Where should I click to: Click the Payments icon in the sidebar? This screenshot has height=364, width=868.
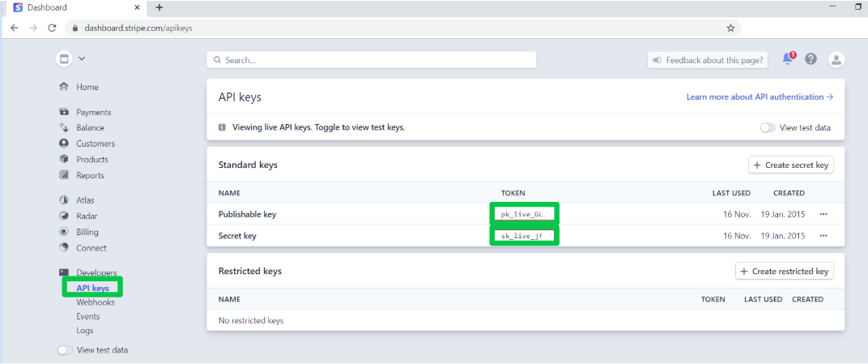click(x=64, y=112)
